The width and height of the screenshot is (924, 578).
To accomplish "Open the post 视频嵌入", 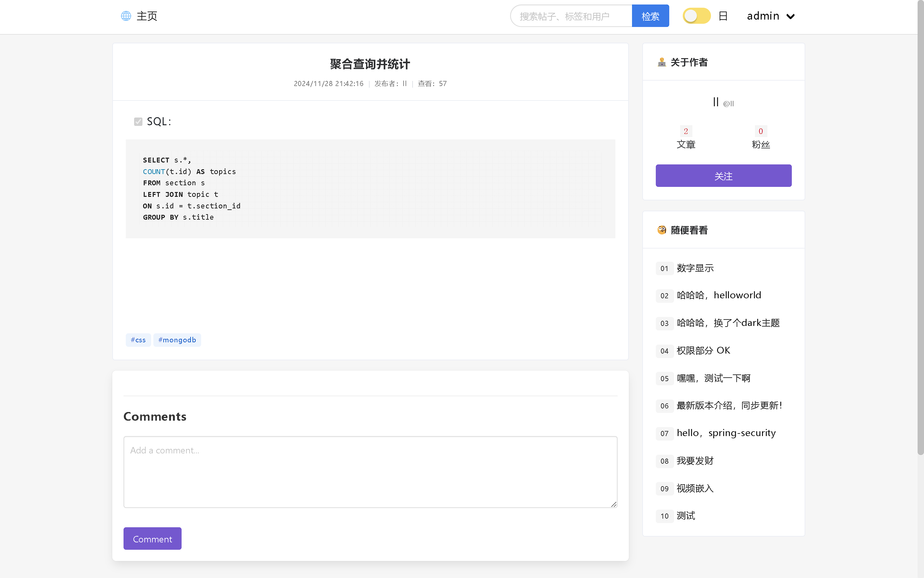I will (x=695, y=488).
